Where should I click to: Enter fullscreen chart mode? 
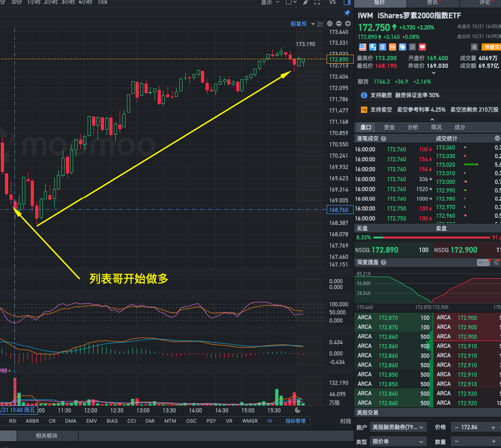pos(317,2)
